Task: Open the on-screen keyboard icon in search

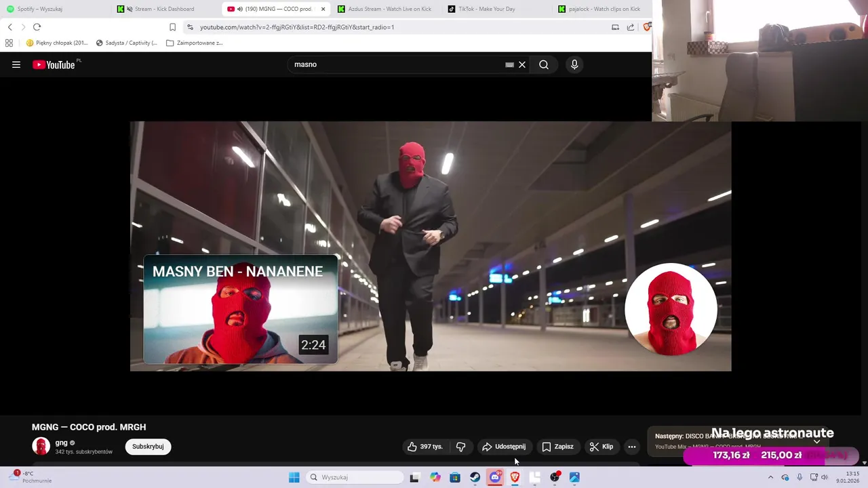Action: coord(509,64)
